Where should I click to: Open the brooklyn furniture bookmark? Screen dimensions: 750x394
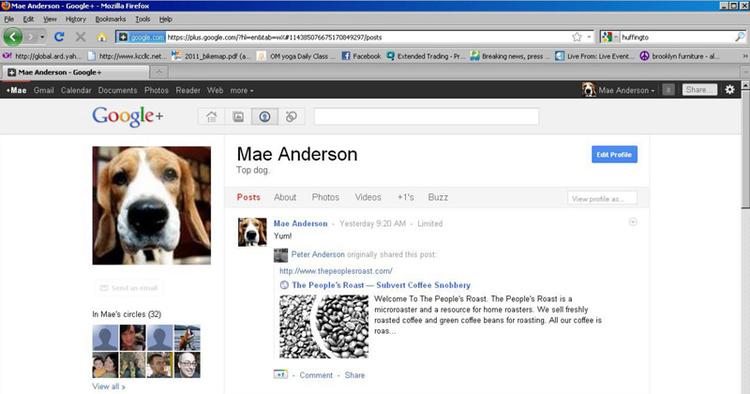click(x=679, y=56)
